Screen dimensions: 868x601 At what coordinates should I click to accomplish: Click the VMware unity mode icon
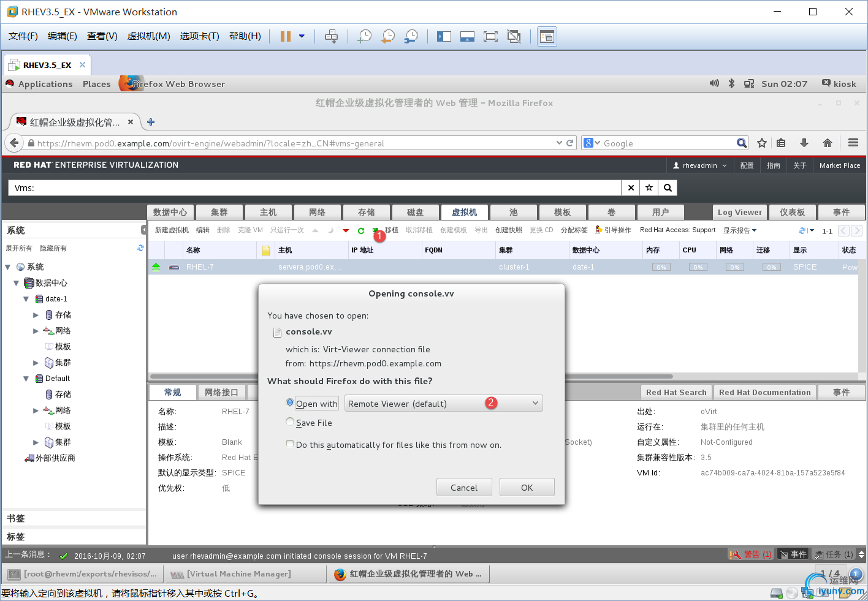pos(514,36)
